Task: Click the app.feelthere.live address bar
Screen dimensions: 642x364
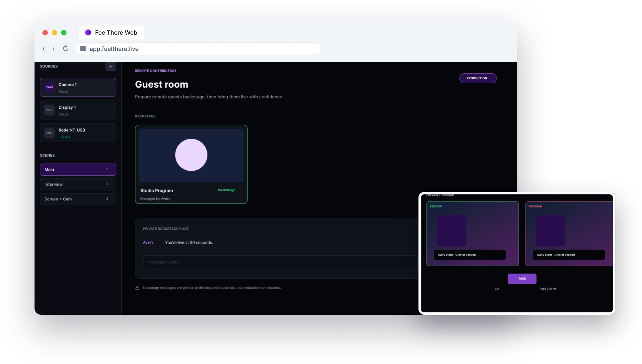Action: click(x=198, y=49)
